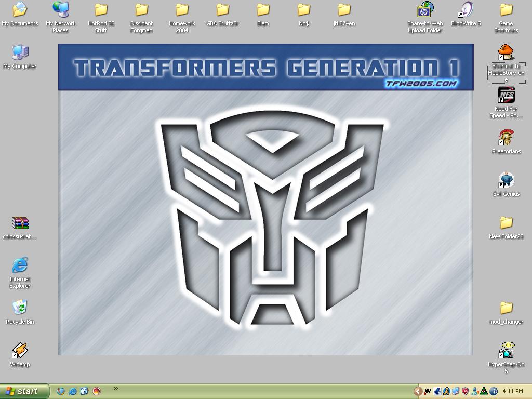Select the HyperSnap-DX 5 shortcut icon
The width and height of the screenshot is (532, 399).
(506, 351)
